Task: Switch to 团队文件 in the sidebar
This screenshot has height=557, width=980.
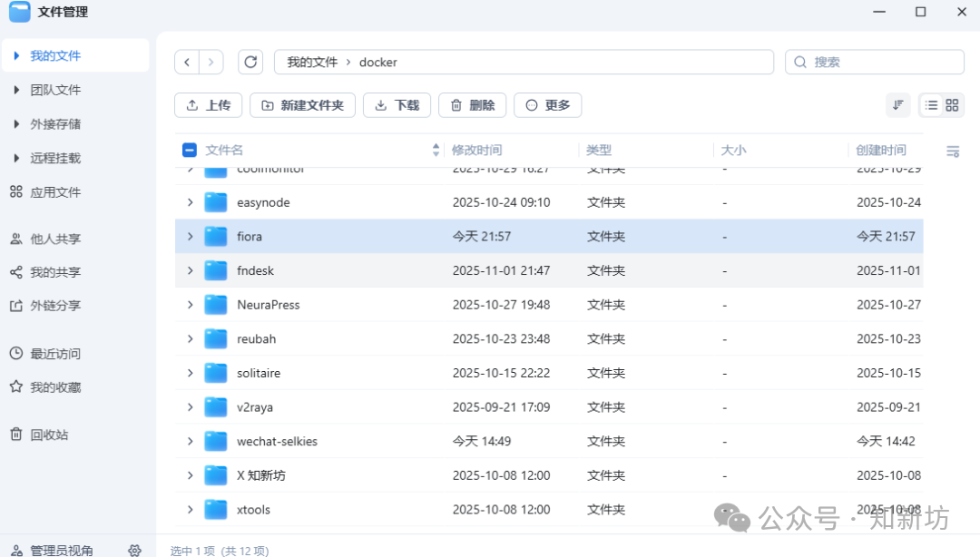Action: click(57, 89)
